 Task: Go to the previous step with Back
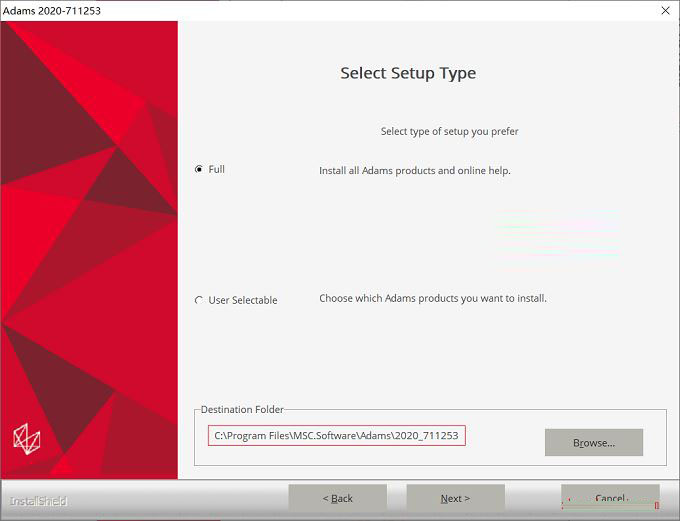pos(337,498)
